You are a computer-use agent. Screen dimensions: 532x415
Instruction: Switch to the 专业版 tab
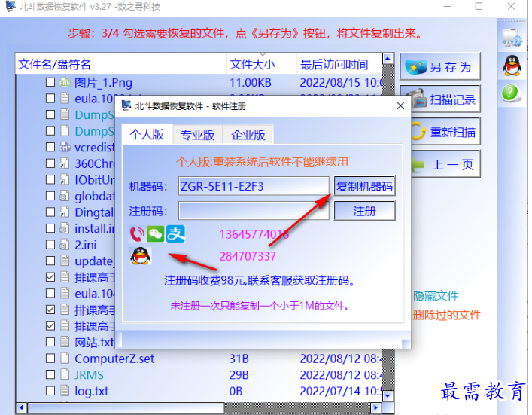[x=197, y=135]
